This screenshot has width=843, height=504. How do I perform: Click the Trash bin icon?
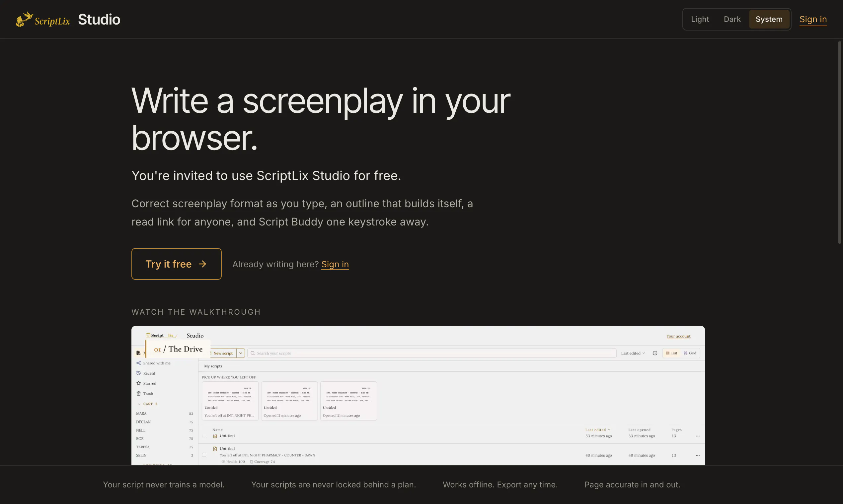[x=138, y=394]
